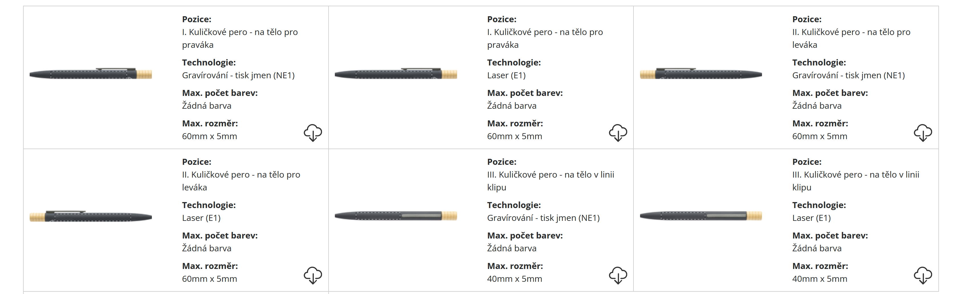Image resolution: width=980 pixels, height=294 pixels.
Task: Open pen image for left-hander Gravírování (NE1)
Action: pyautogui.click(x=701, y=74)
